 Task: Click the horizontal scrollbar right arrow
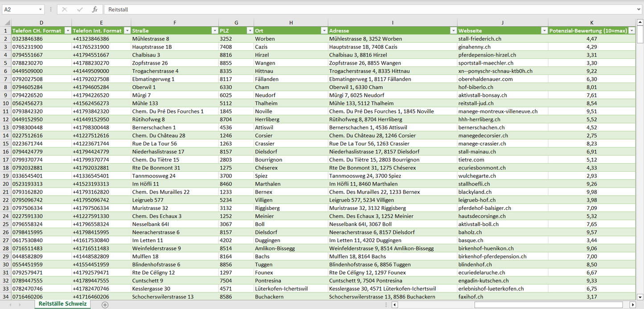[632, 305]
